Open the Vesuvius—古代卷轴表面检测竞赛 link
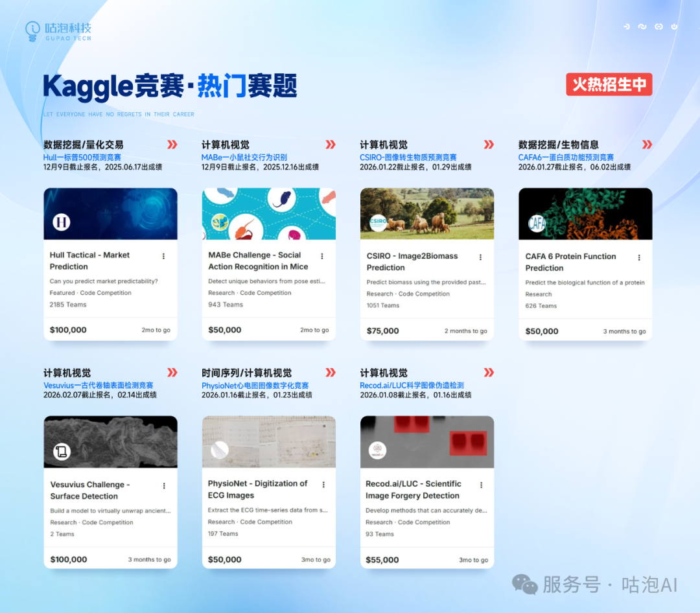 click(99, 385)
